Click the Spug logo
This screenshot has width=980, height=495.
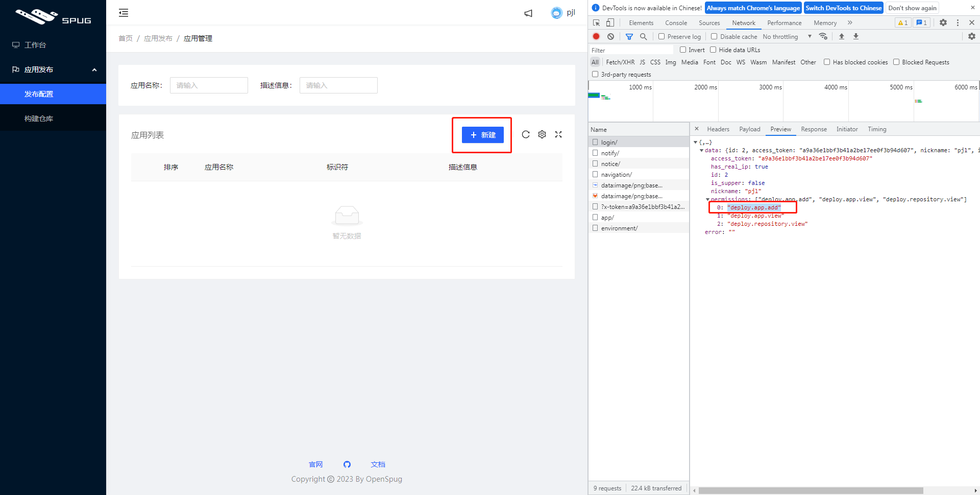(53, 17)
